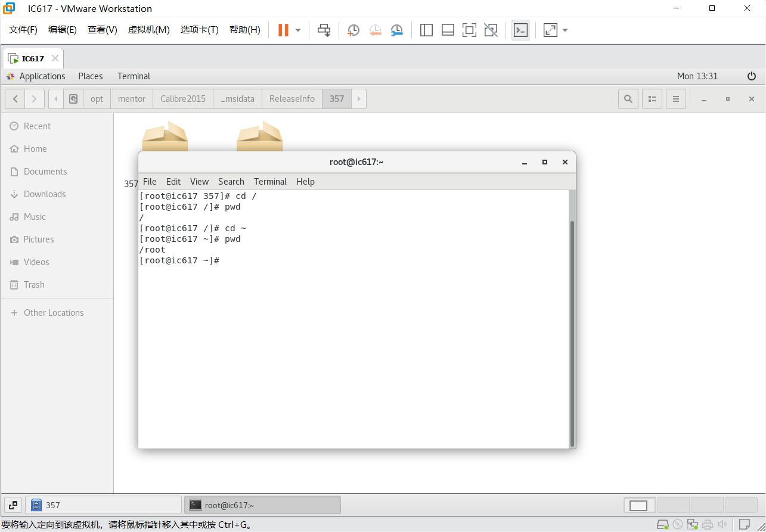Open the snapshot manager
766x532 pixels.
tap(396, 30)
